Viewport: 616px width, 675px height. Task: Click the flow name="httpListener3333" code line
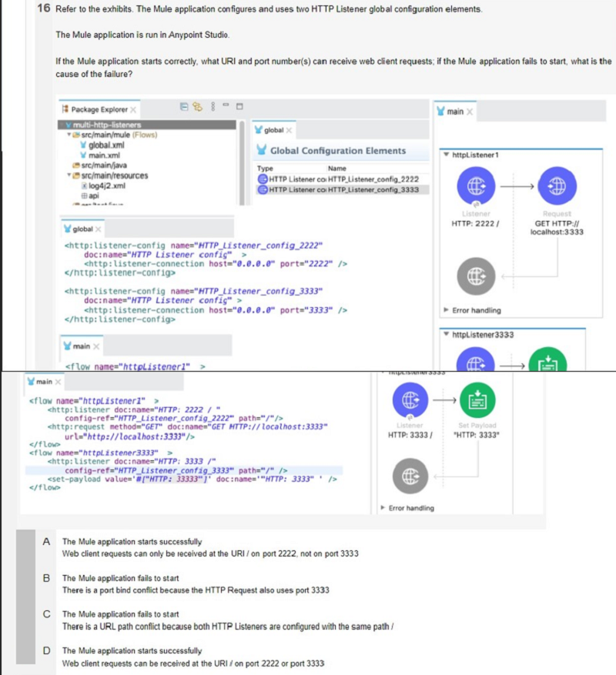tap(101, 453)
